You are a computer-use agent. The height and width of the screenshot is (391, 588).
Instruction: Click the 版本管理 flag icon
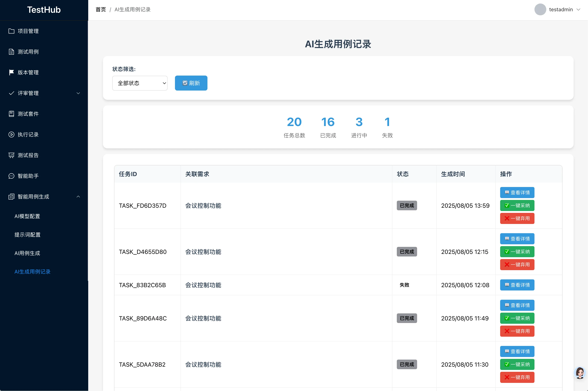pyautogui.click(x=11, y=72)
